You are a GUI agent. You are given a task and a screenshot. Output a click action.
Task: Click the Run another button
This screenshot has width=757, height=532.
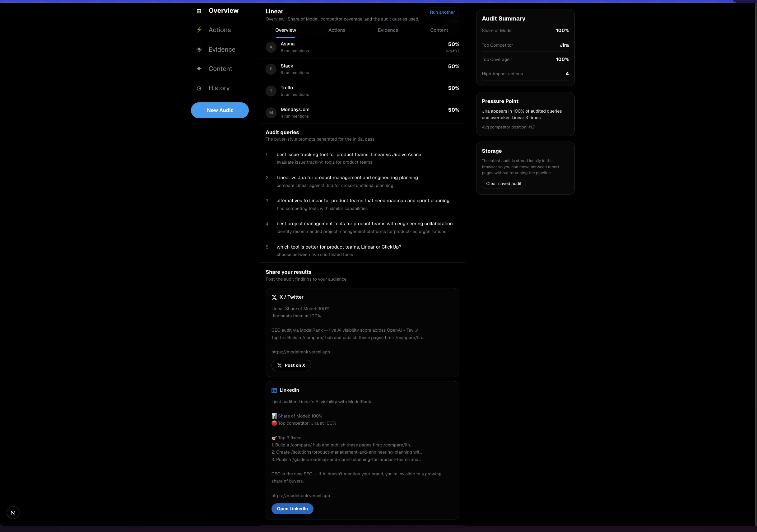[442, 12]
